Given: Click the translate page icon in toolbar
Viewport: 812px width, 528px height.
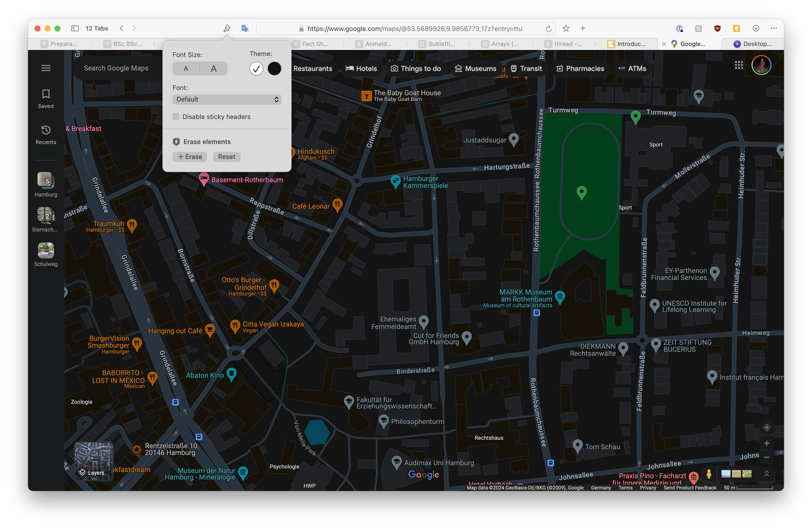Looking at the screenshot, I should coord(244,28).
